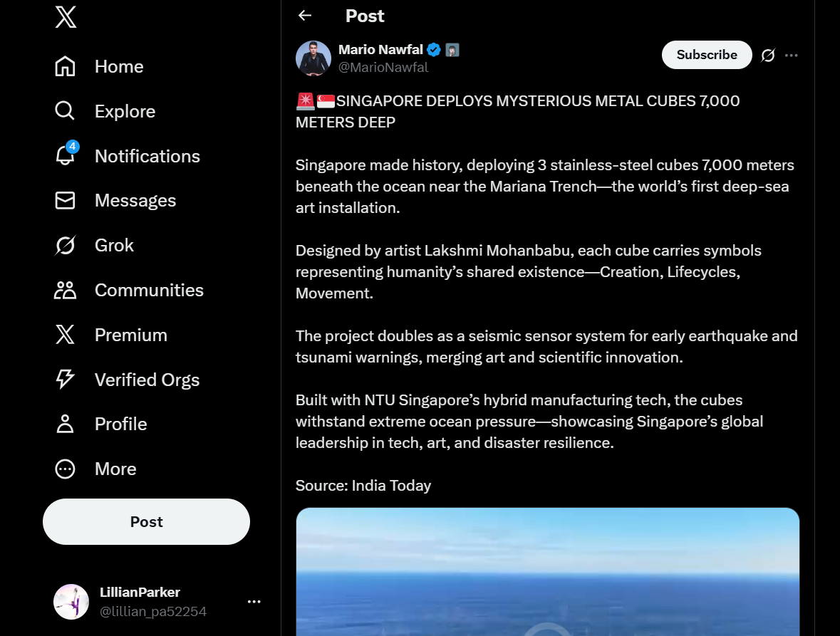Viewport: 840px width, 636px height.
Task: Play the ocean video thumbnail
Action: (x=547, y=572)
